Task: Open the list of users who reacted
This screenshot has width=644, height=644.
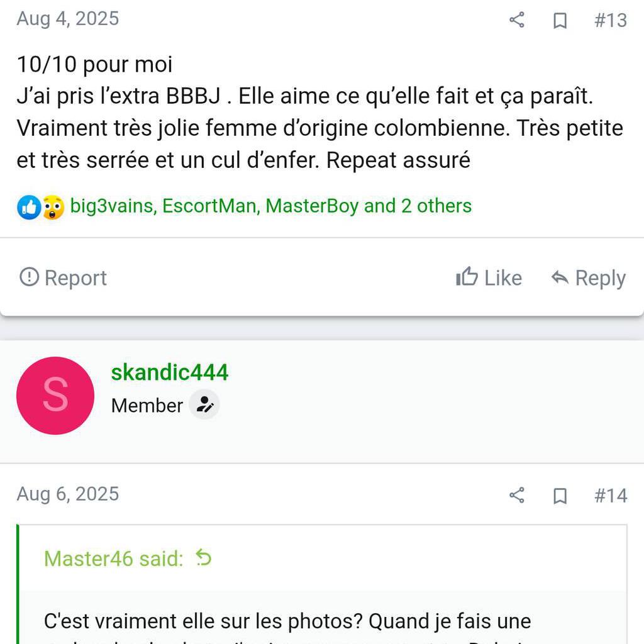Action: 270,206
